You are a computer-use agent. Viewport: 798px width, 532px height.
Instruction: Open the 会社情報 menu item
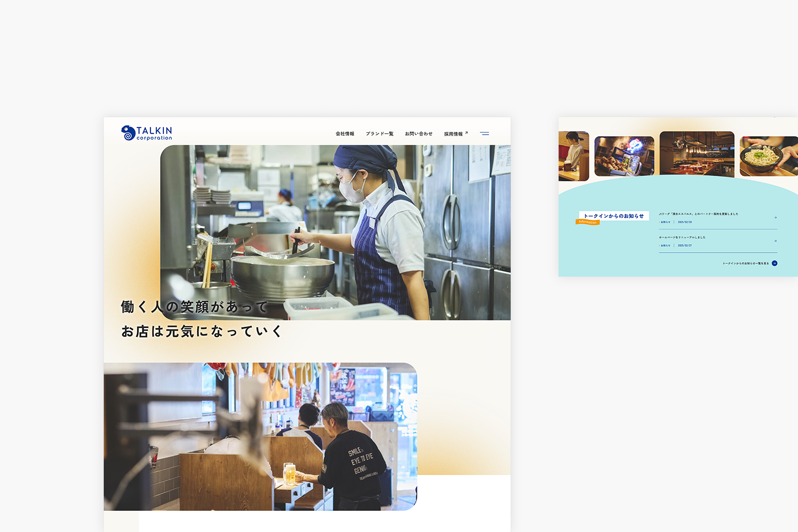(x=345, y=134)
